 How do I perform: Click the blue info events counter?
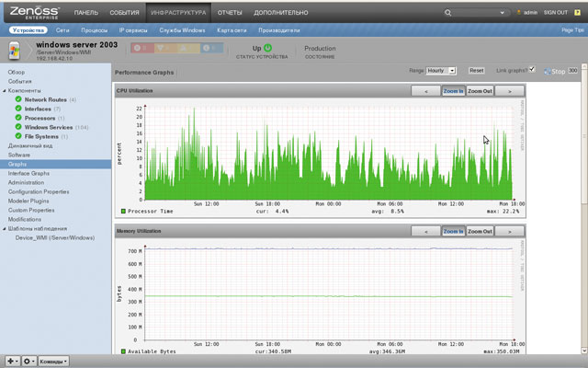point(212,48)
